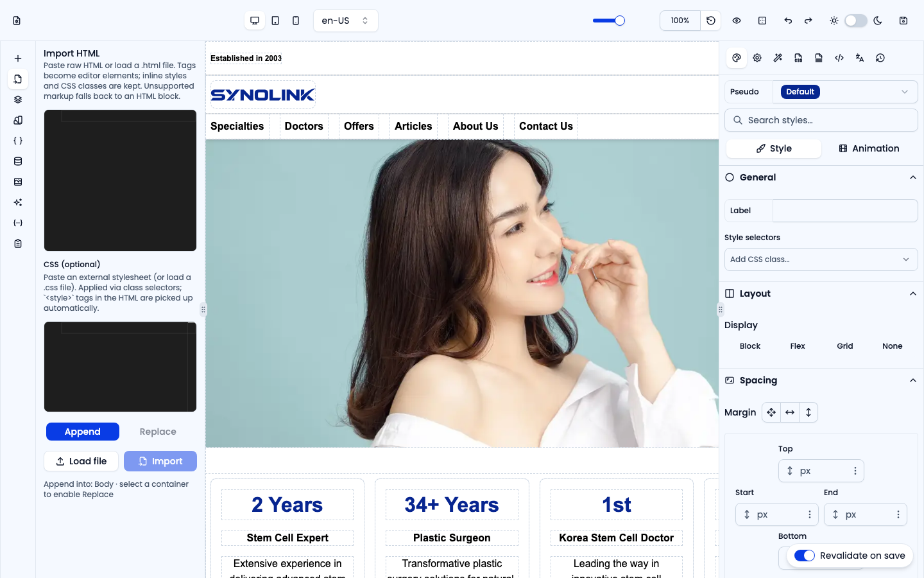Viewport: 924px width, 578px height.
Task: Open the database icon in left sidebar
Action: (18, 161)
